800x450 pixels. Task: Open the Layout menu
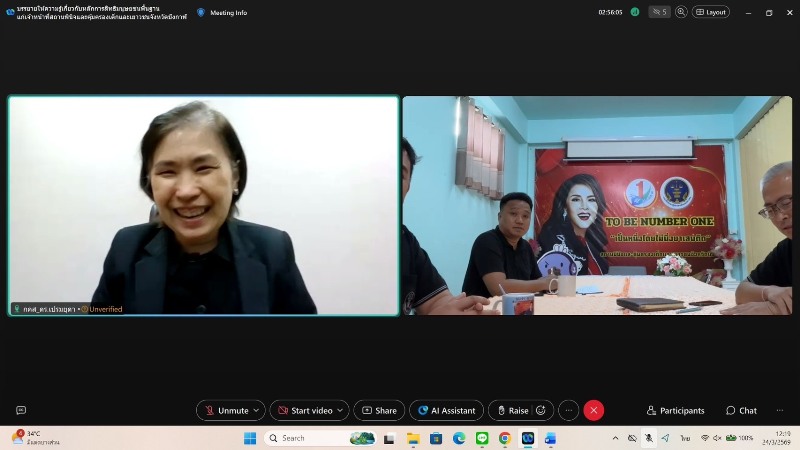(x=711, y=12)
